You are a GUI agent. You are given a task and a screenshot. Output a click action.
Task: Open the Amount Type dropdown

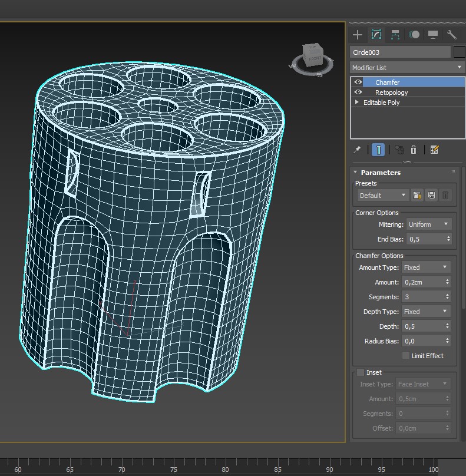426,267
